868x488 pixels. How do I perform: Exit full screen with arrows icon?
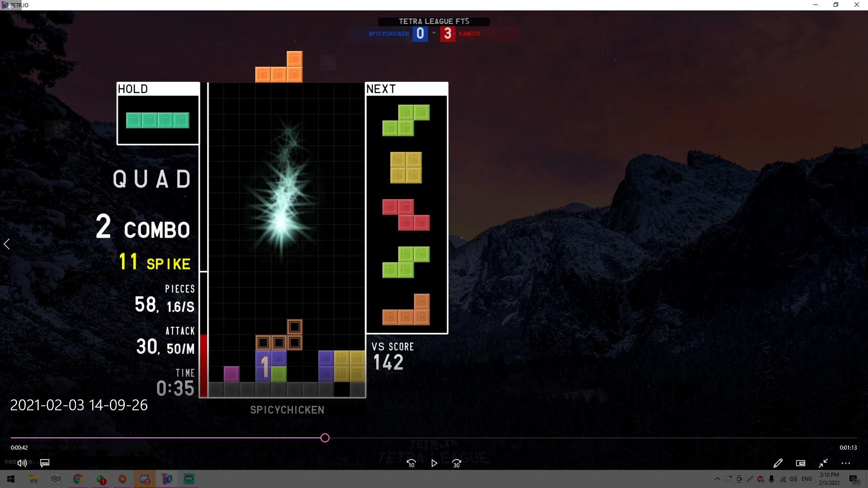pyautogui.click(x=823, y=463)
